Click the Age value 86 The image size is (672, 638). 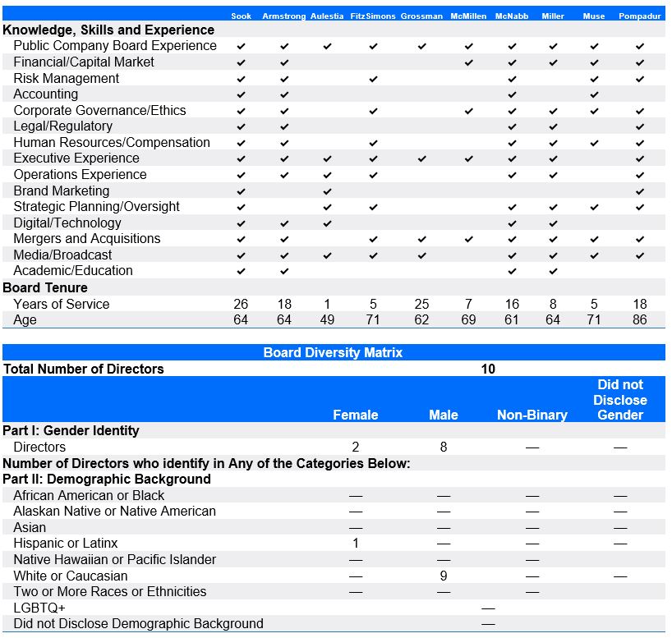(640, 319)
